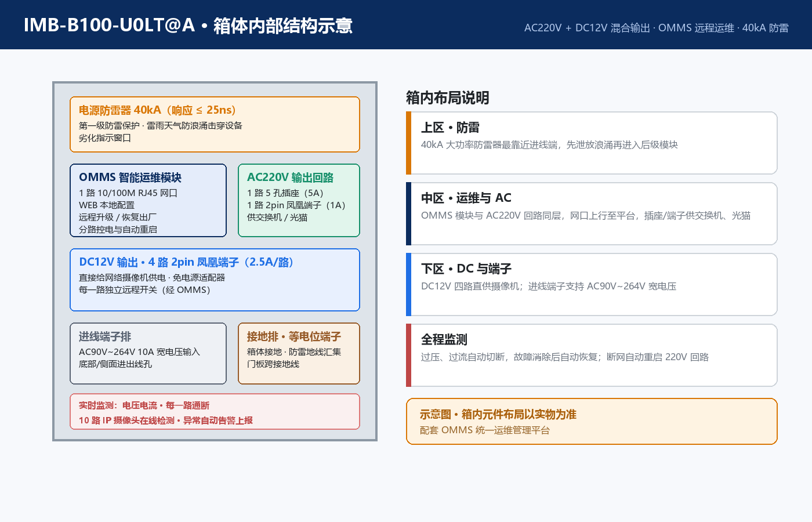Click the line 供交换机 / 光猫
Viewport: 812px width, 522px height.
coord(277,217)
